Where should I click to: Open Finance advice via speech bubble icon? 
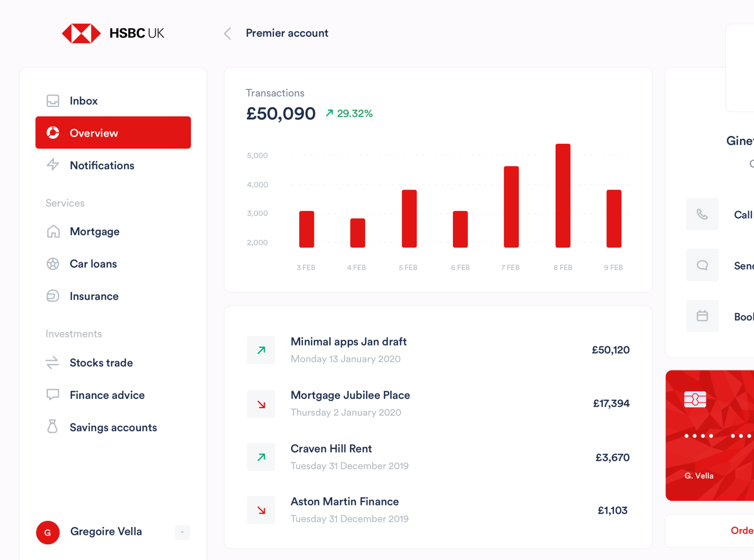tap(53, 395)
